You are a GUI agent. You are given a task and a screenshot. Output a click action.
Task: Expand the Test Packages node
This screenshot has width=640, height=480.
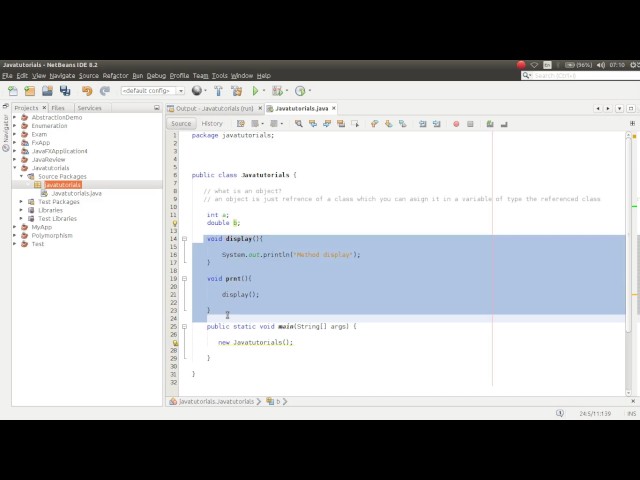[x=21, y=202]
